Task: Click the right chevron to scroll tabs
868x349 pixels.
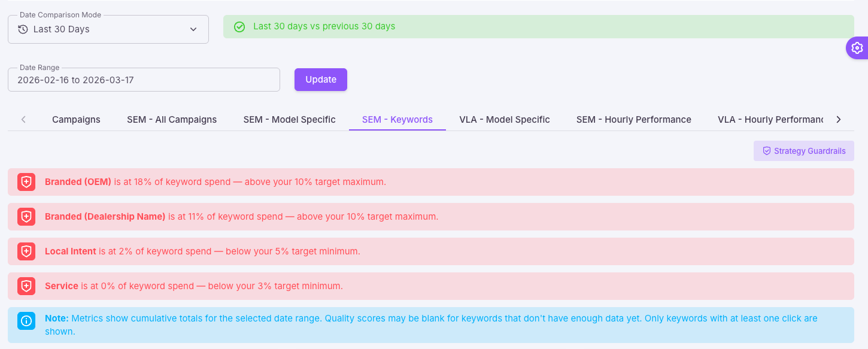Action: click(839, 119)
